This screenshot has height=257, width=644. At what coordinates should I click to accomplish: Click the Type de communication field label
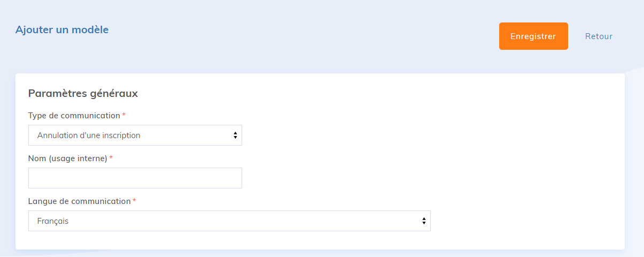[74, 116]
